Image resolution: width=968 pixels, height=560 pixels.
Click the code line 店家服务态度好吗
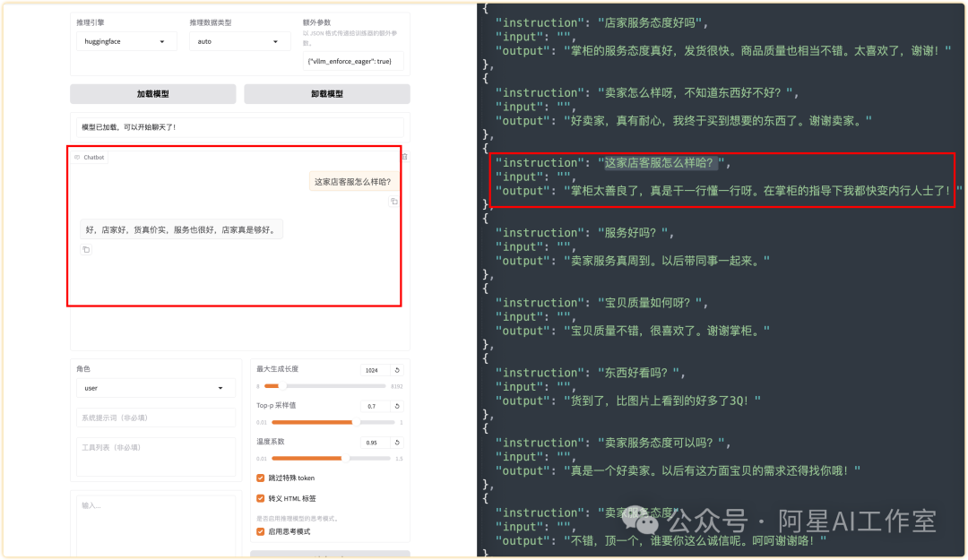601,22
